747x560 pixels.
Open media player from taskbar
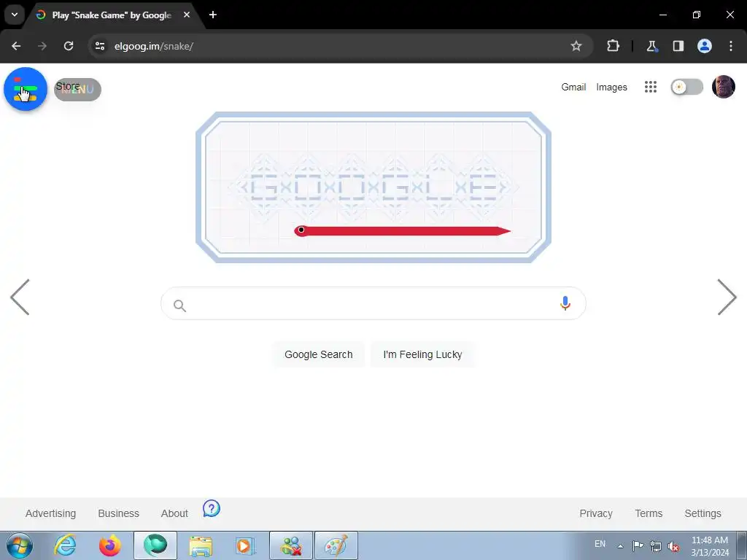(245, 545)
